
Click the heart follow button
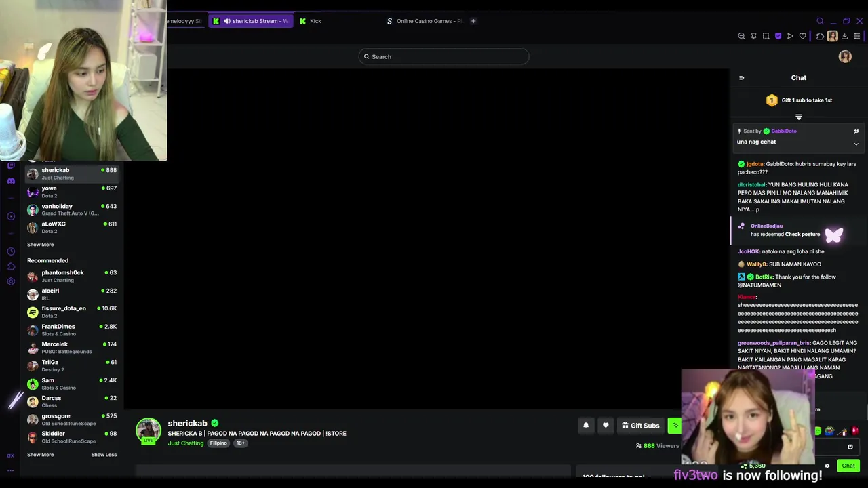point(606,426)
